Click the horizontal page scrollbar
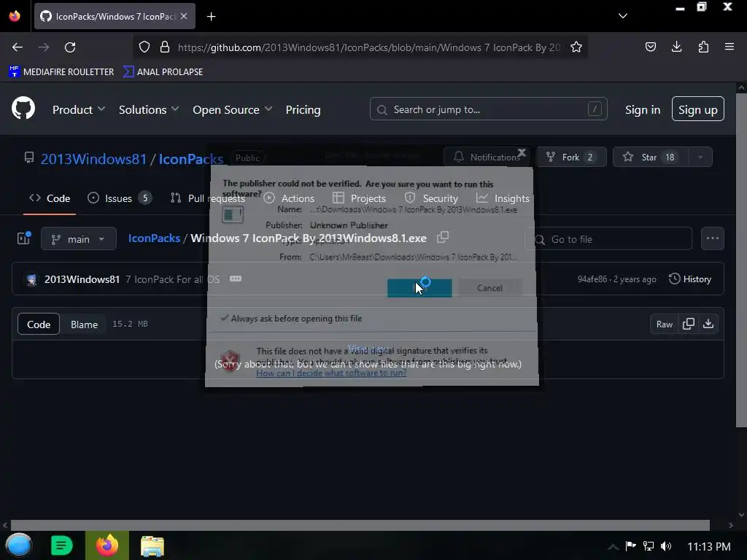Screen dimensions: 747x560 click(360, 525)
